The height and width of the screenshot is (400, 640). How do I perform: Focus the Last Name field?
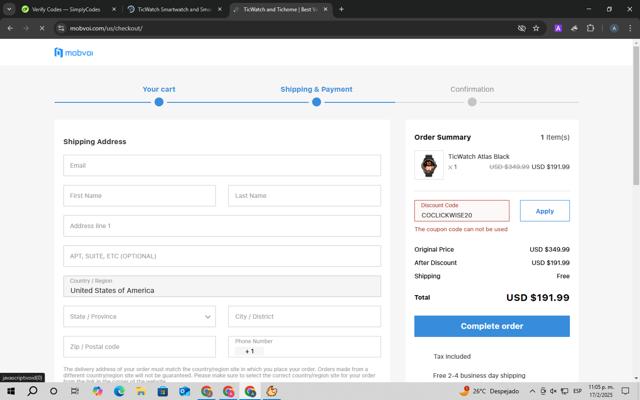click(x=304, y=196)
